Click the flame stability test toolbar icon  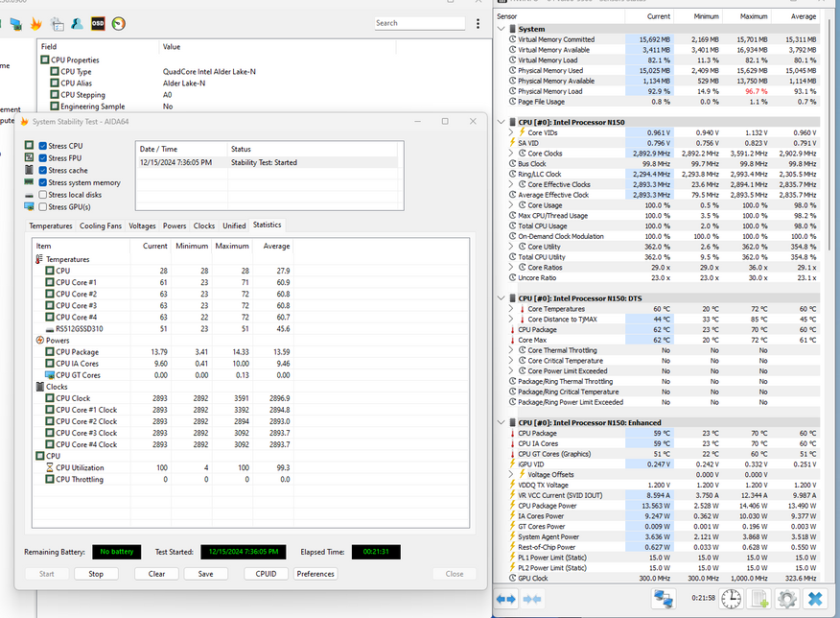36,23
